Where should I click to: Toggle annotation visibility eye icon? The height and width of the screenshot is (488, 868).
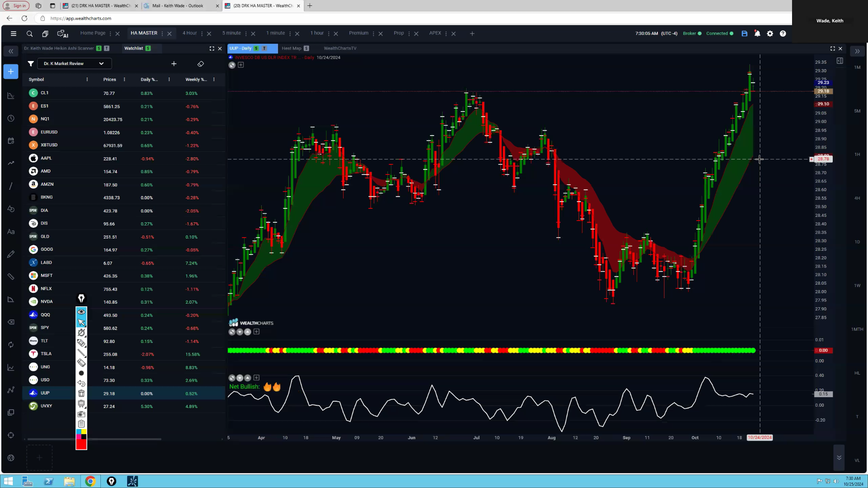pyautogui.click(x=81, y=312)
